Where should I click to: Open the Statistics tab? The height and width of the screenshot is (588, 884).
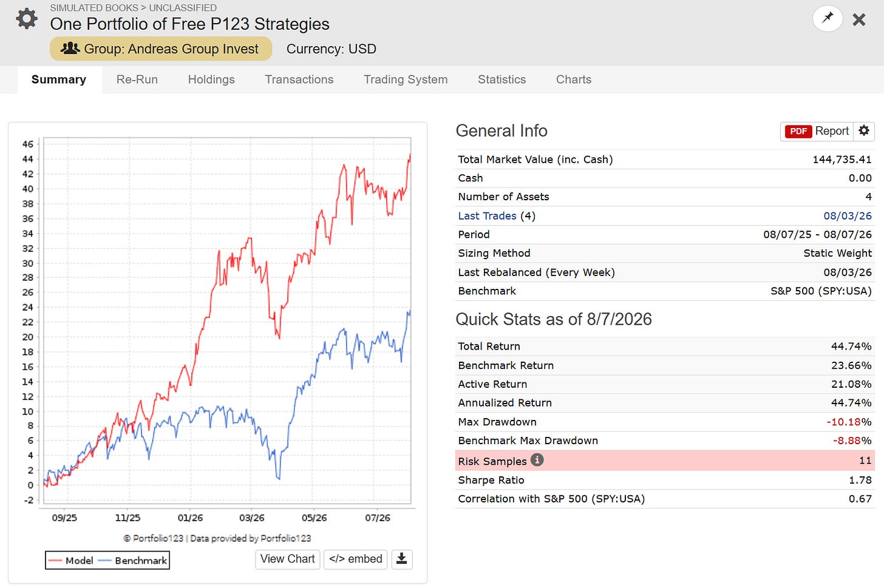coord(502,79)
